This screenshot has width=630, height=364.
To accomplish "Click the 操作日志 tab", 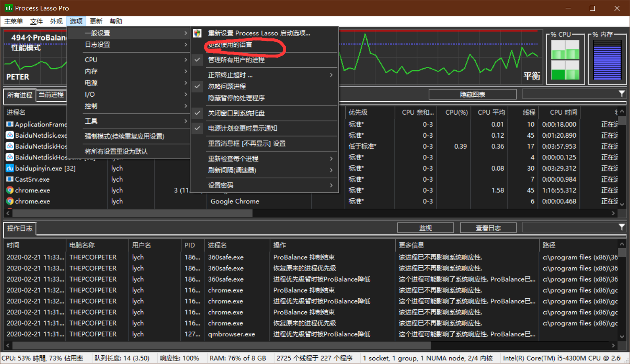I will [20, 228].
